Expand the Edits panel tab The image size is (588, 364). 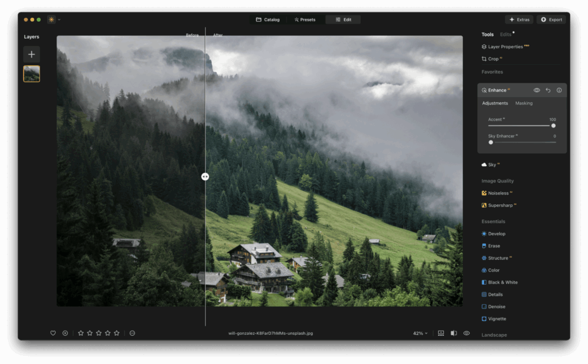pyautogui.click(x=507, y=34)
